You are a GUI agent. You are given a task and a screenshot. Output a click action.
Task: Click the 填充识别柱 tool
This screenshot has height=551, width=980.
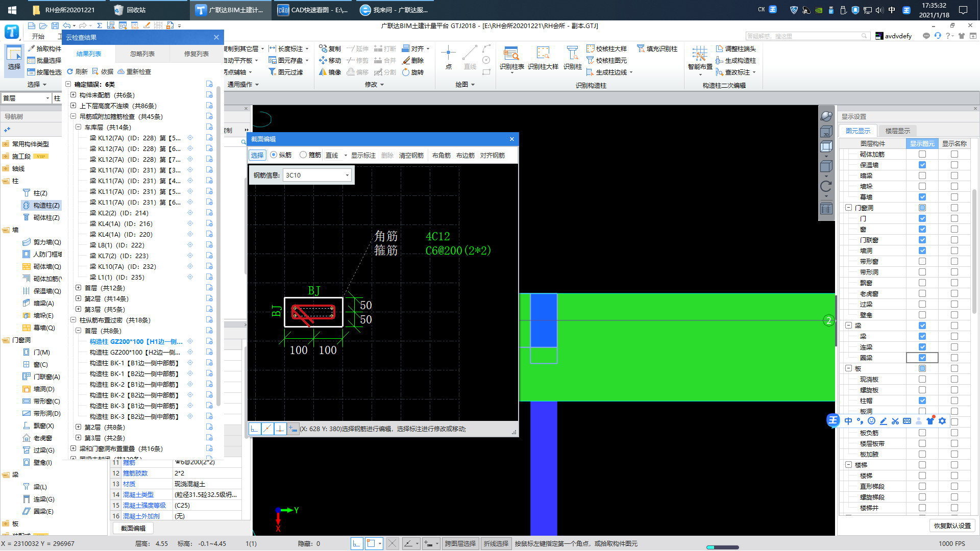657,48
